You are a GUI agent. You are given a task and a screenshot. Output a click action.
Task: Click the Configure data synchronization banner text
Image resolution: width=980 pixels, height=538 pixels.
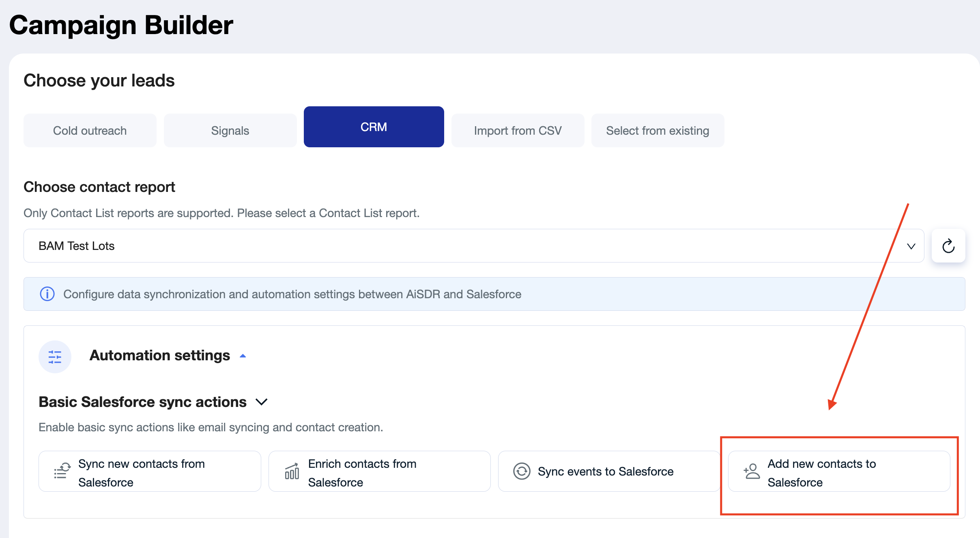pos(292,294)
